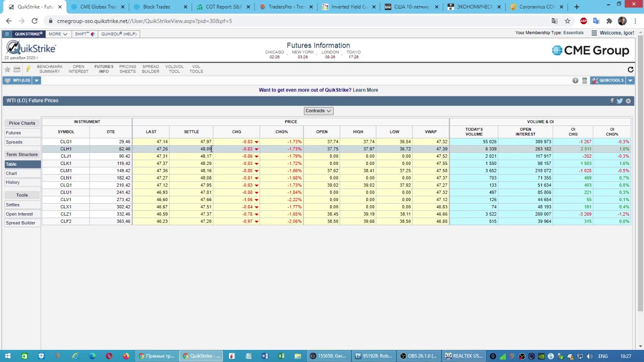Click the ABP extension icon
The image size is (644, 362).
[x=583, y=21]
